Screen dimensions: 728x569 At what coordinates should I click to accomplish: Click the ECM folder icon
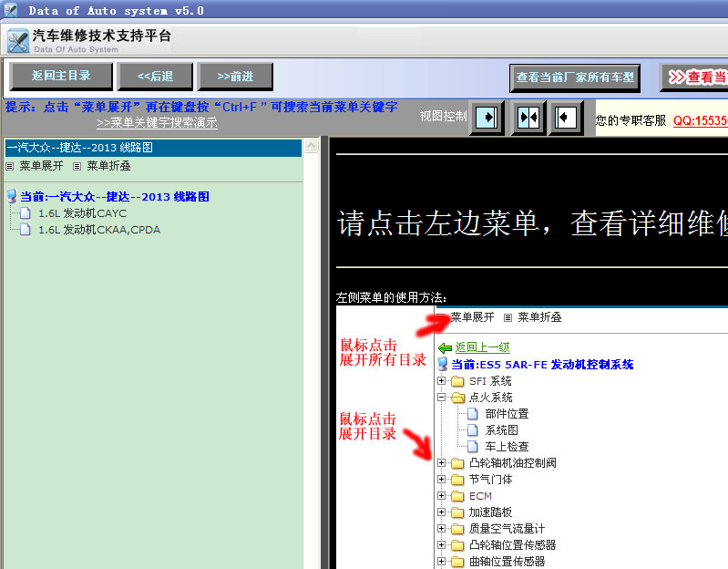(x=457, y=496)
